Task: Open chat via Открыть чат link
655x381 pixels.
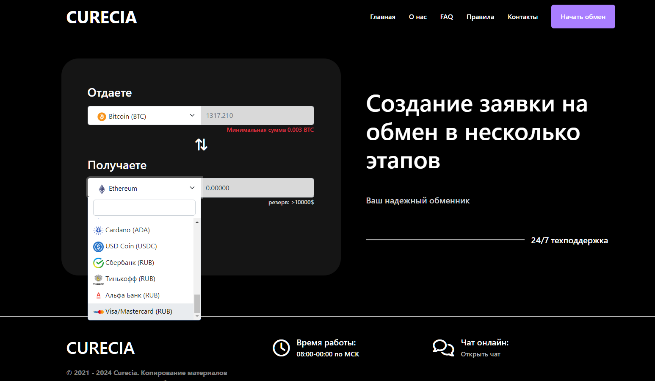Action: pos(480,354)
